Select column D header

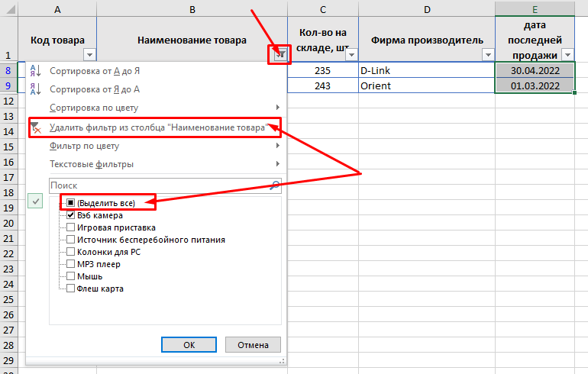[427, 9]
